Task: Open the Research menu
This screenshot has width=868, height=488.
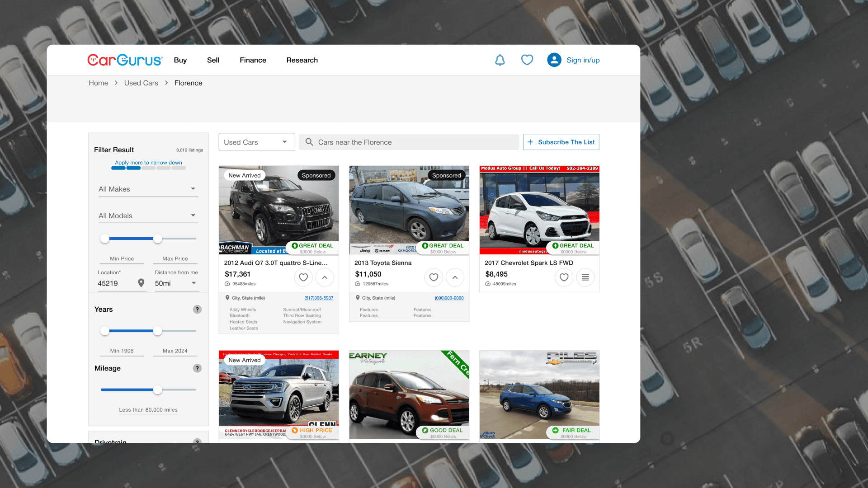Action: (x=302, y=60)
